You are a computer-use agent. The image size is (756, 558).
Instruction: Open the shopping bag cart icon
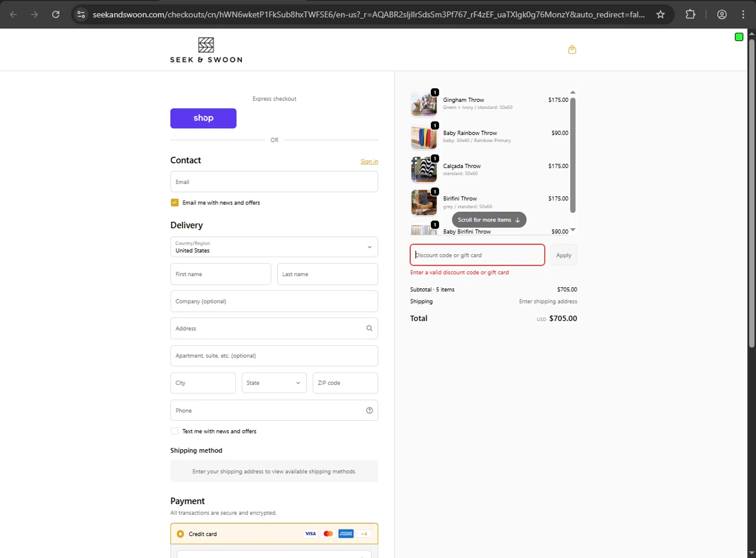(x=572, y=49)
